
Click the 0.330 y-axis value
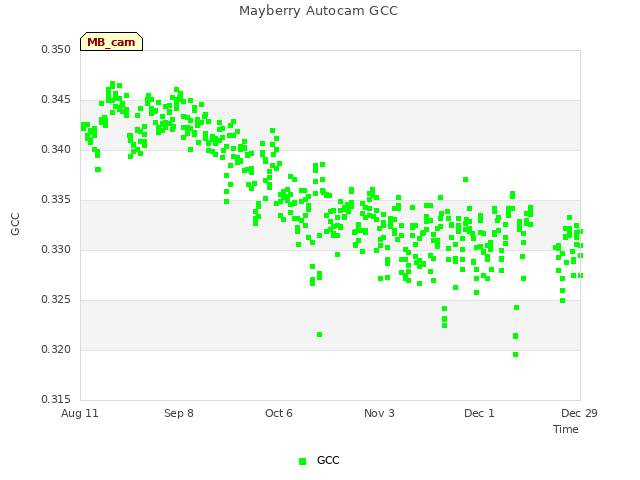point(56,249)
